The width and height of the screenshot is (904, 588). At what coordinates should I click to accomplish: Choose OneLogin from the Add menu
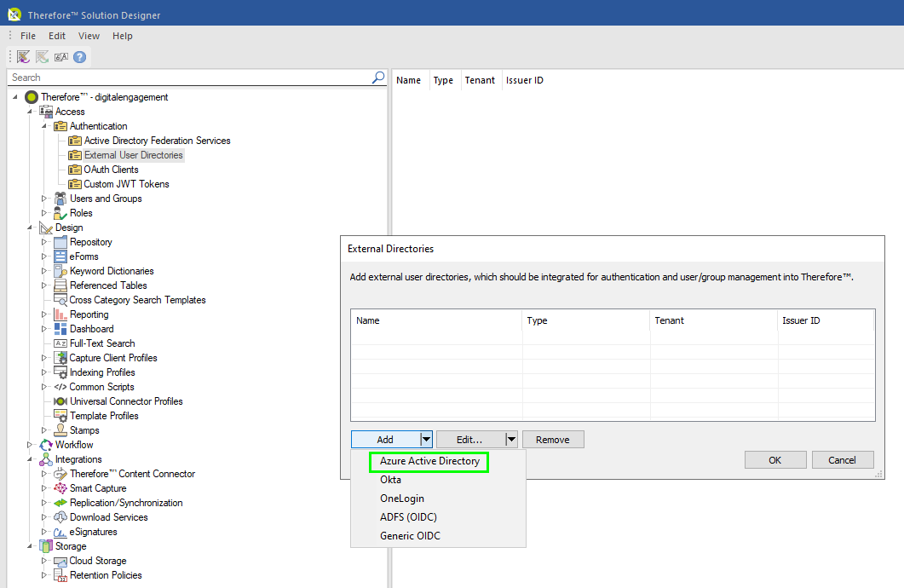coord(438,499)
